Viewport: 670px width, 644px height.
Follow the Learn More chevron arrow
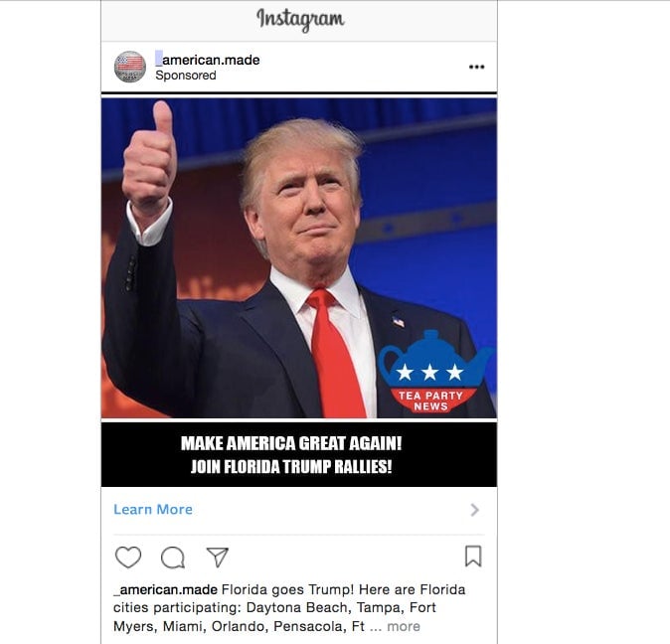click(x=475, y=510)
